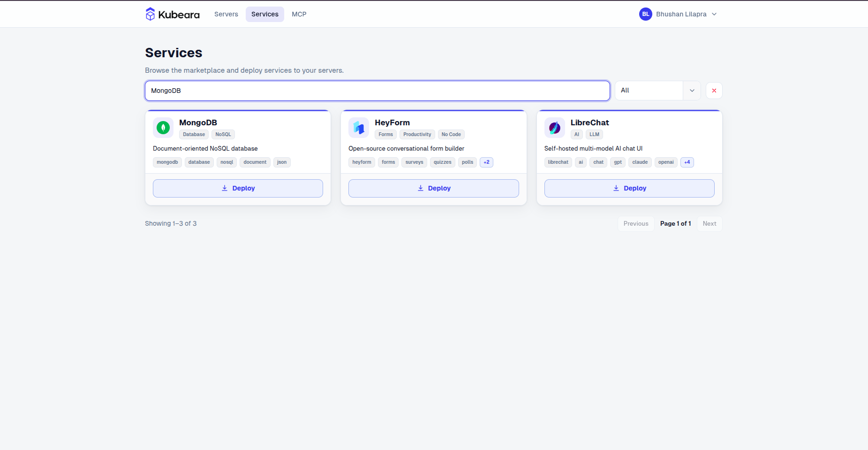
Task: Click the MongoDB leaf service icon
Action: [x=163, y=128]
